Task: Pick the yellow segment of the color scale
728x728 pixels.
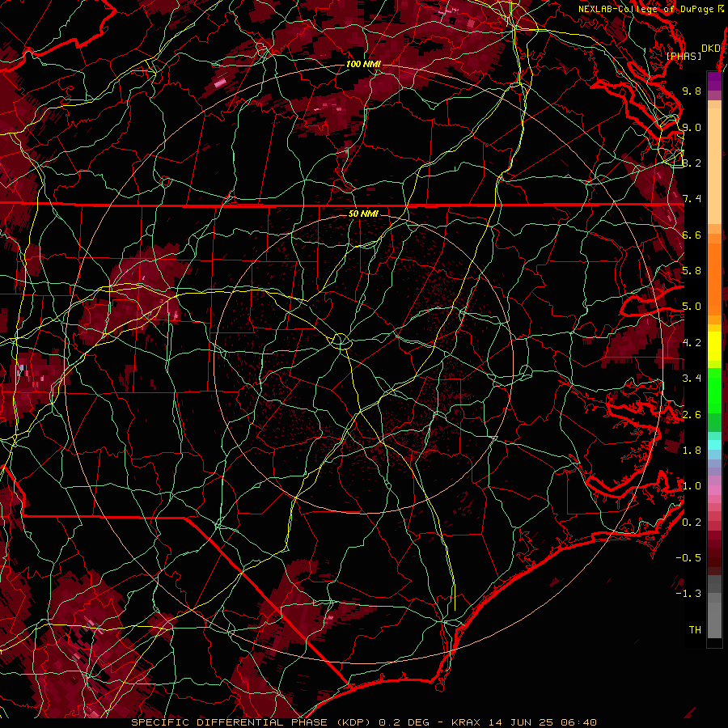Action: [x=714, y=346]
